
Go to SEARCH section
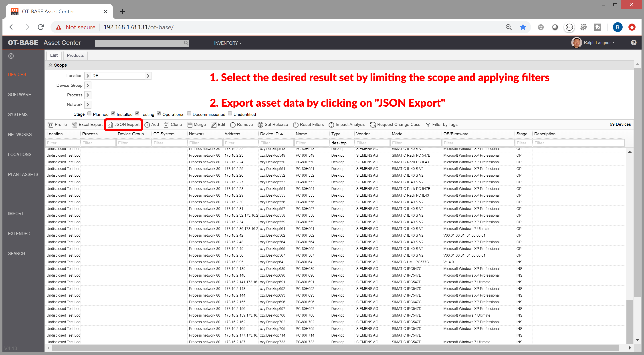(x=16, y=254)
